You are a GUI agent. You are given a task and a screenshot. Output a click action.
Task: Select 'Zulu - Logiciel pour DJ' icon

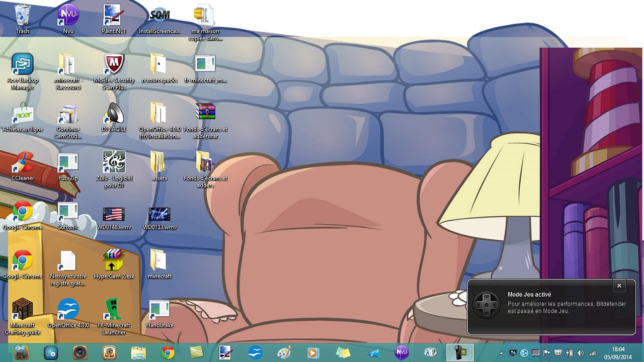114,169
